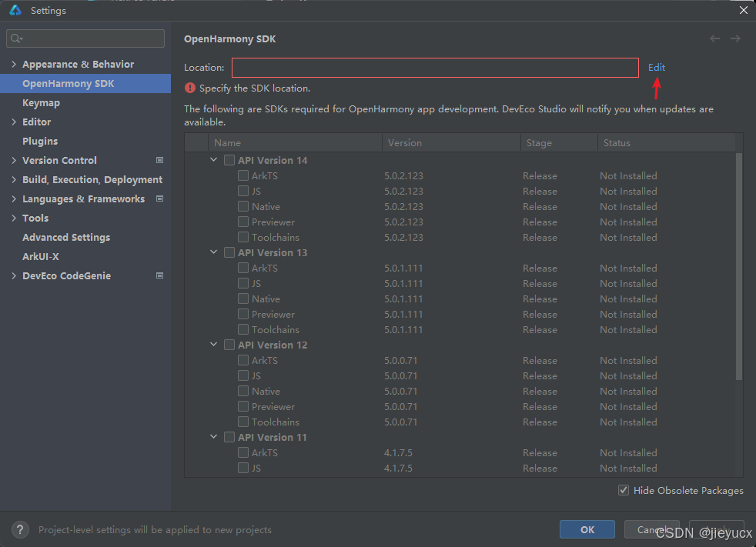Screen dimensions: 756x547
Task: Check Toolchains 5.0.0.71 checkbox
Action: tap(243, 422)
